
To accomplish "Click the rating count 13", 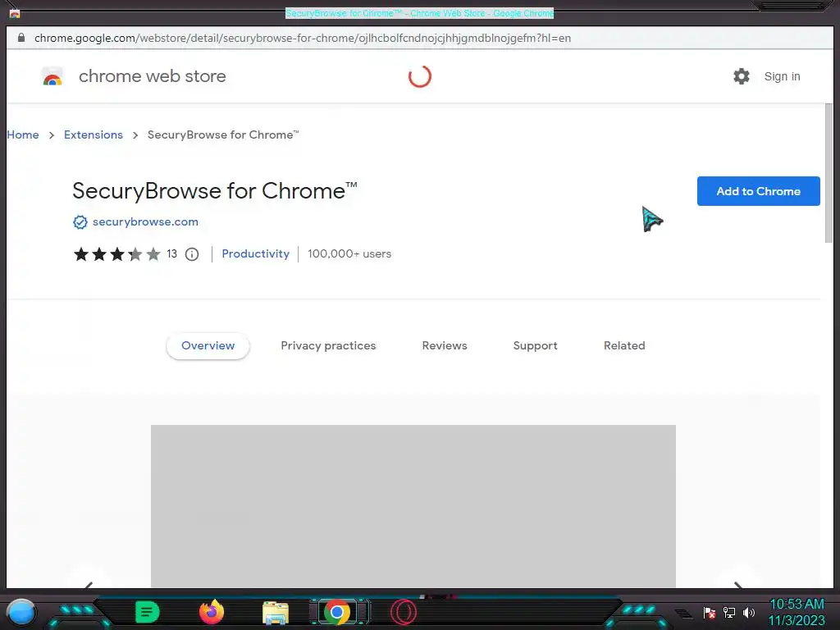I will click(x=172, y=254).
